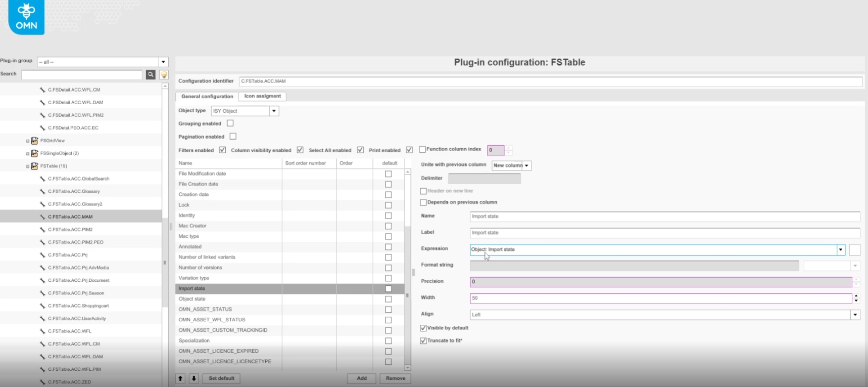Click the Search input field

(82, 74)
